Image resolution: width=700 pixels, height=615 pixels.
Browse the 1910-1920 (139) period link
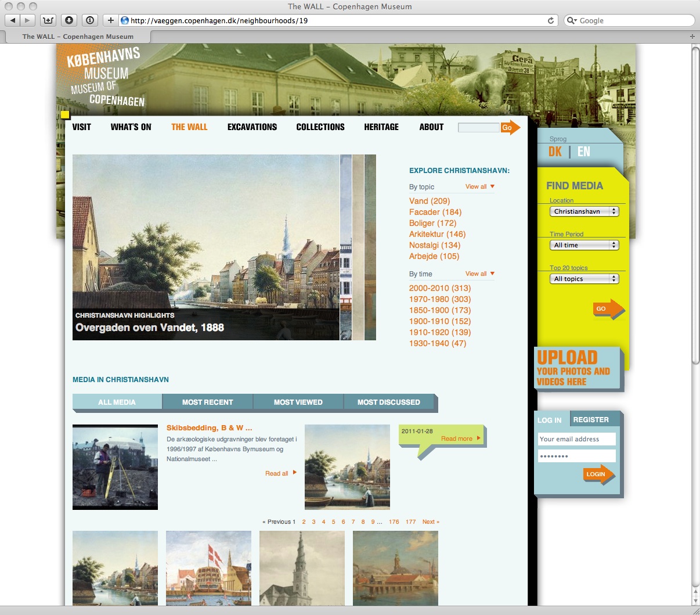tap(440, 332)
